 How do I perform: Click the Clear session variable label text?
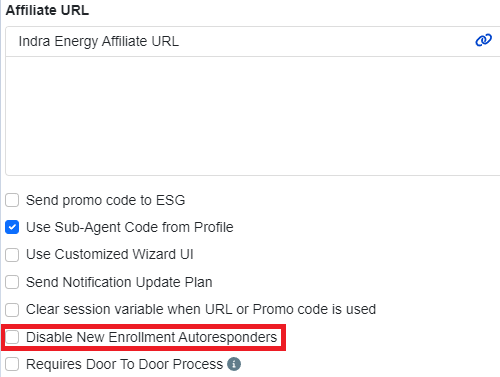coord(201,309)
